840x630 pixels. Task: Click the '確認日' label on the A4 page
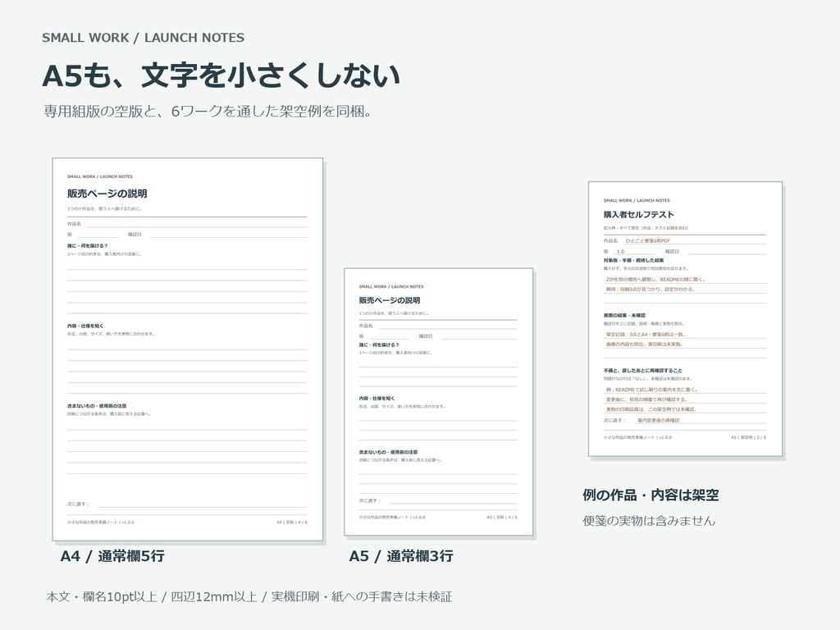click(135, 235)
